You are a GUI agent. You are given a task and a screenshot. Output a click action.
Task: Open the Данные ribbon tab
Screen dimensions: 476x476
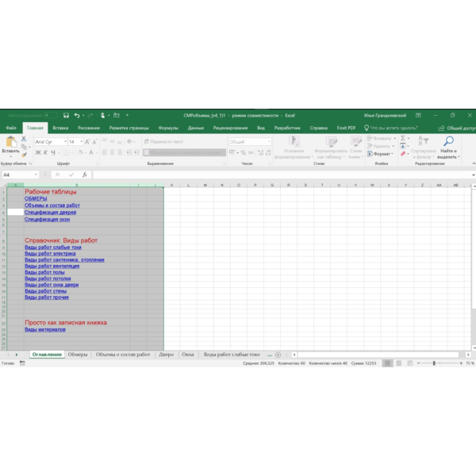coord(195,128)
